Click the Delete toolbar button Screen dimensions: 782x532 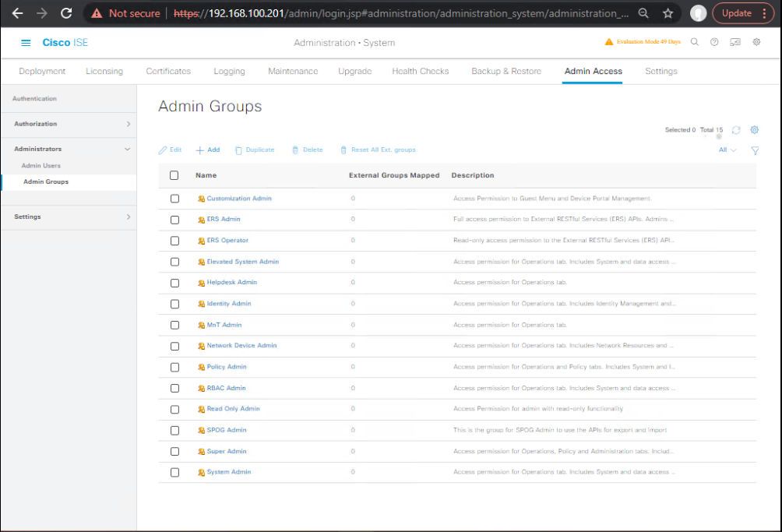[307, 150]
